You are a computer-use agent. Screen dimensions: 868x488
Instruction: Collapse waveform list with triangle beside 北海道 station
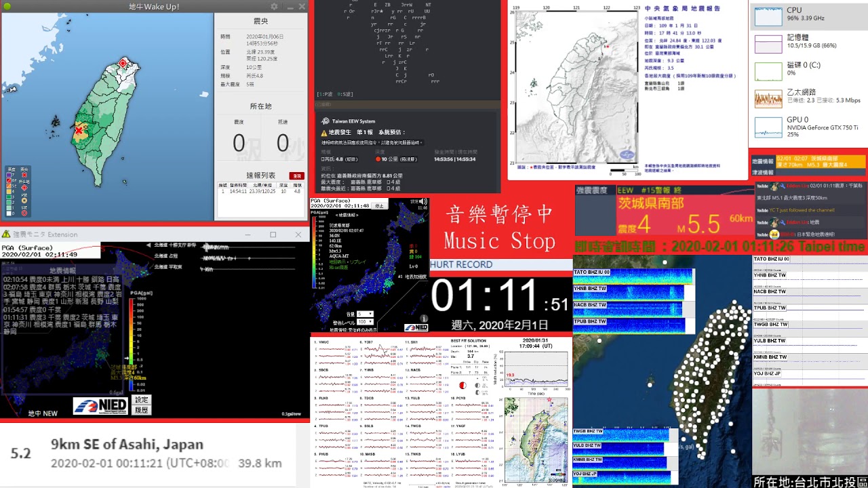[149, 245]
